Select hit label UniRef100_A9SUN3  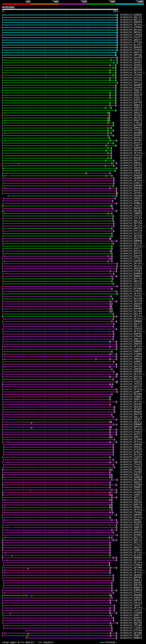(x=131, y=196)
